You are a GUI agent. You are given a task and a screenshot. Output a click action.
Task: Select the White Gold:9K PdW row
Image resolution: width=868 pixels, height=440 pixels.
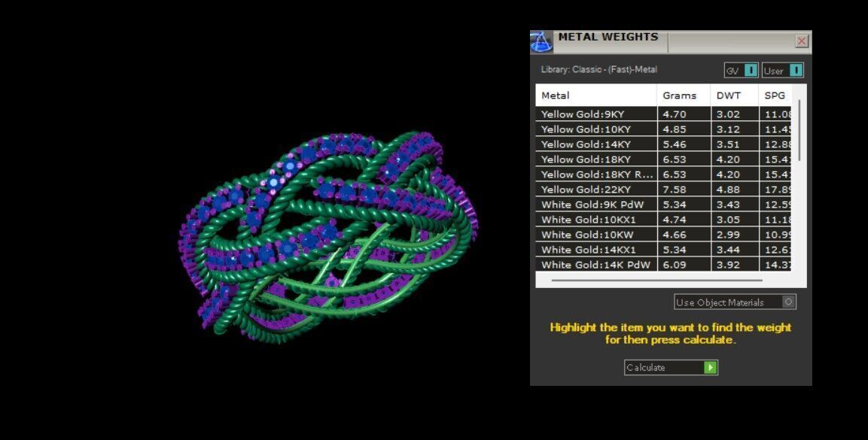(663, 205)
